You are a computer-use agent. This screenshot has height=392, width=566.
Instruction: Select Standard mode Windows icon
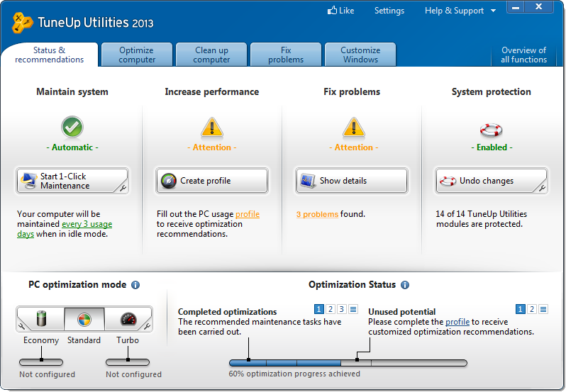coord(84,319)
